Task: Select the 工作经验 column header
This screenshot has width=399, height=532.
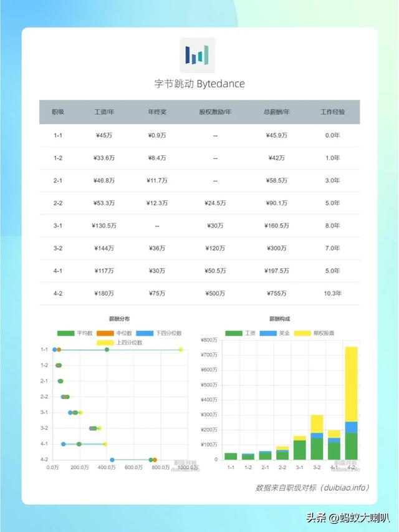Action: (332, 112)
